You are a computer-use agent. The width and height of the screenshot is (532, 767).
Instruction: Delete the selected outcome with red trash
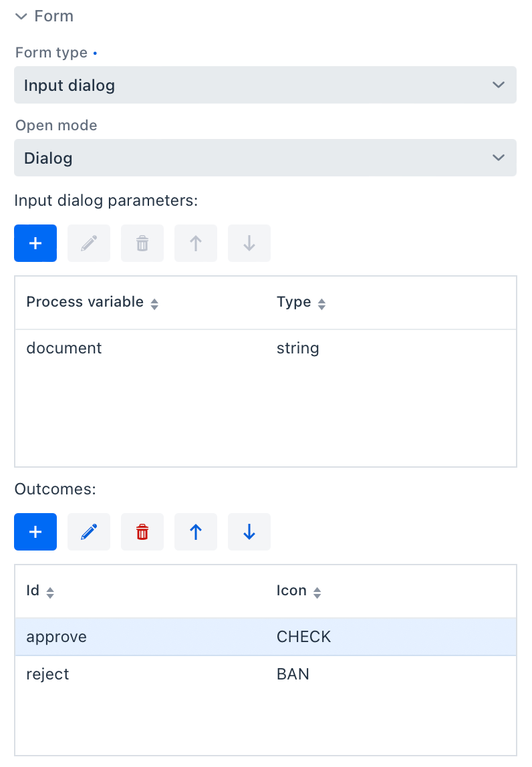pos(142,532)
